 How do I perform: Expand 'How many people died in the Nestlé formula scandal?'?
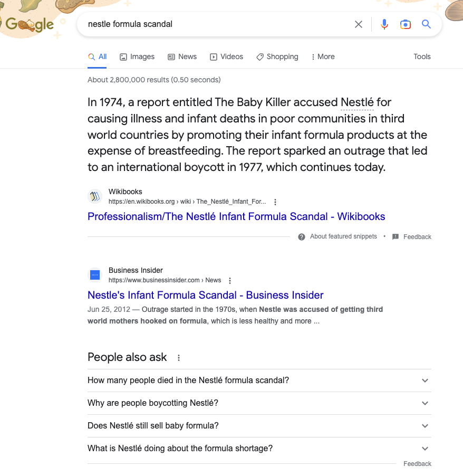coord(425,380)
